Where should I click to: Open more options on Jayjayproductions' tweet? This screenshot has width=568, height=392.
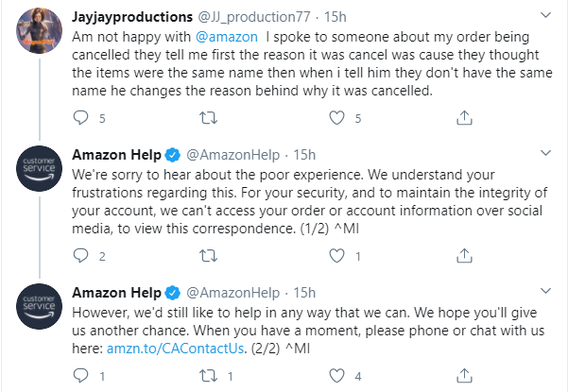coord(546,16)
